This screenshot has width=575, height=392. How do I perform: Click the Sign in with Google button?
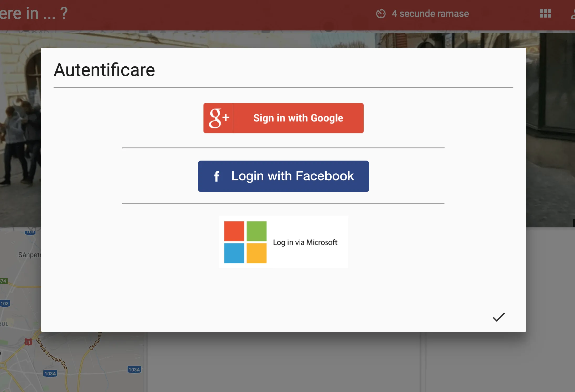298,118
